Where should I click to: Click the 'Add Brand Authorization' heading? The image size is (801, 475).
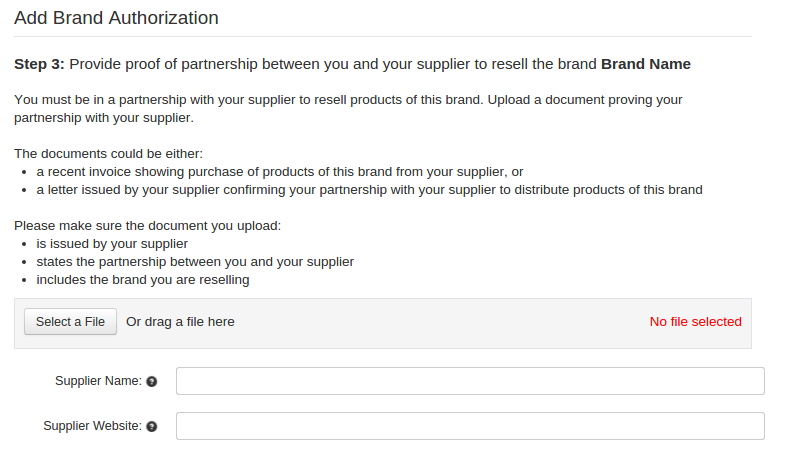pyautogui.click(x=116, y=18)
